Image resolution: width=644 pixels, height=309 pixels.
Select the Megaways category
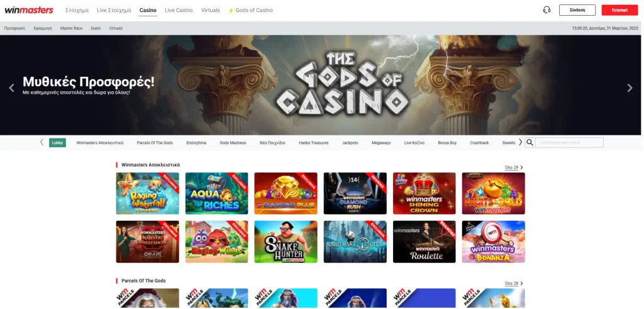(x=381, y=143)
